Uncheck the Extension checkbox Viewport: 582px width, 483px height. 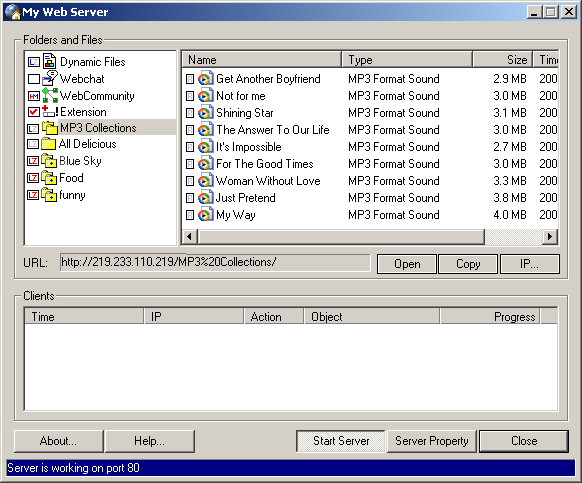pyautogui.click(x=33, y=112)
